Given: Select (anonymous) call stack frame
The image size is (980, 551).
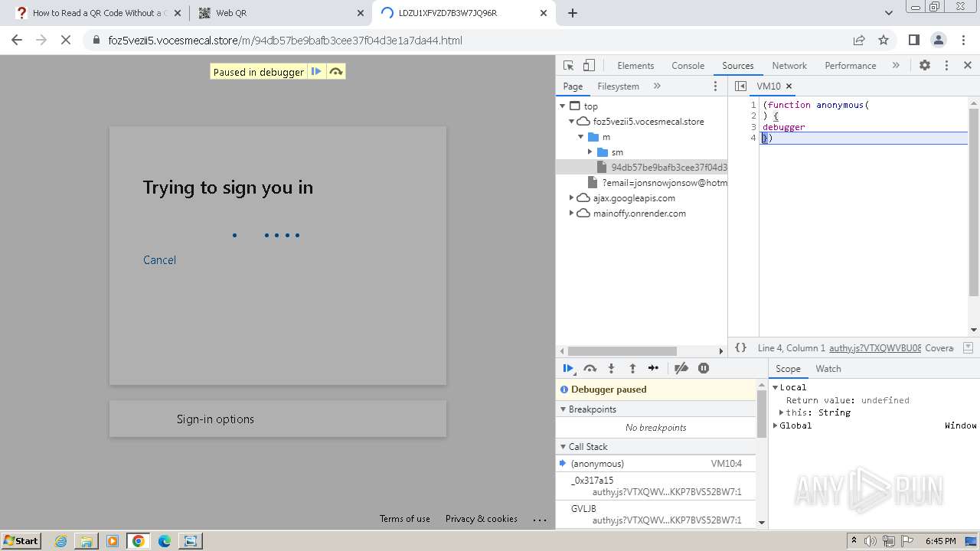Looking at the screenshot, I should (x=656, y=464).
